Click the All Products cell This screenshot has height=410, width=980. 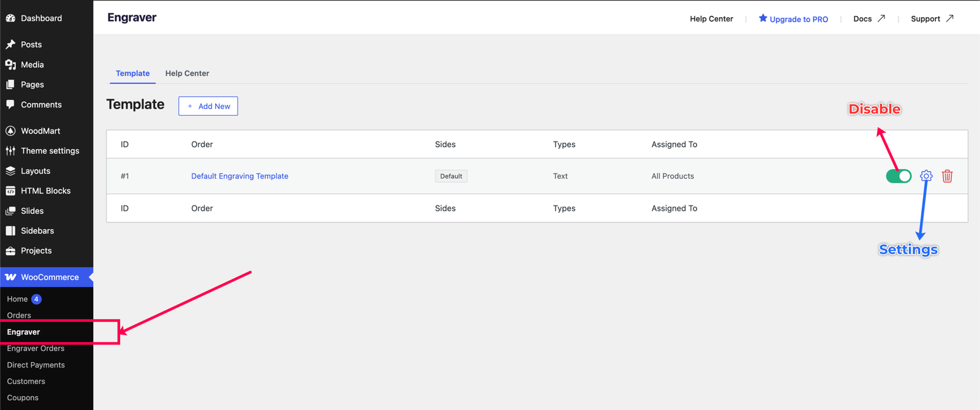click(x=673, y=176)
